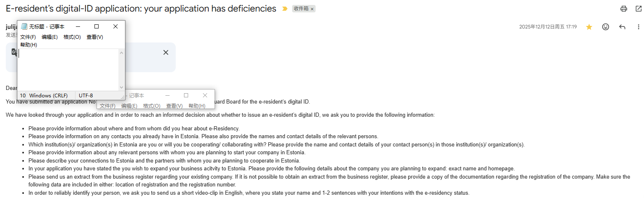Open the three-dot more options menu
The height and width of the screenshot is (198, 644).
tap(638, 27)
